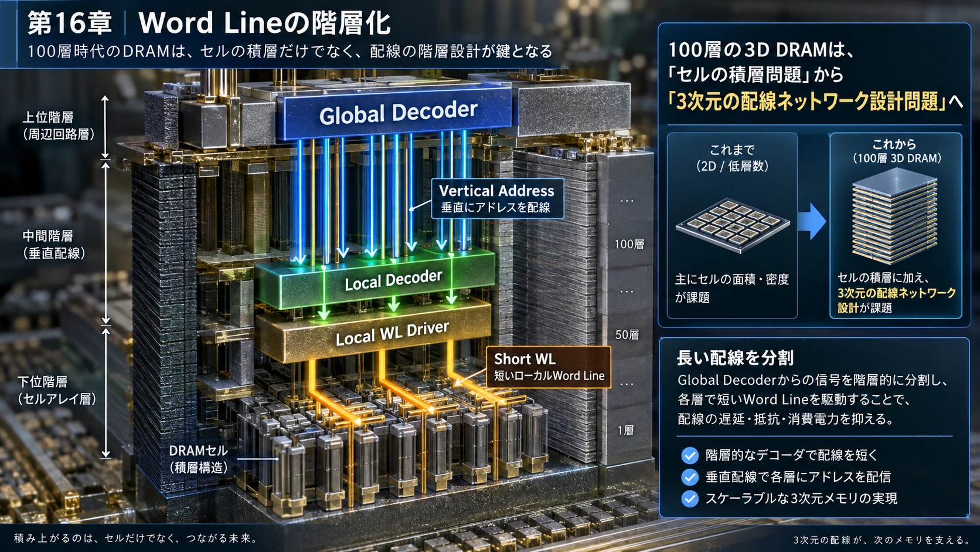Viewport: 980px width, 552px height.
Task: Select the 上位階層 (周辺回路層) label
Action: [x=59, y=126]
